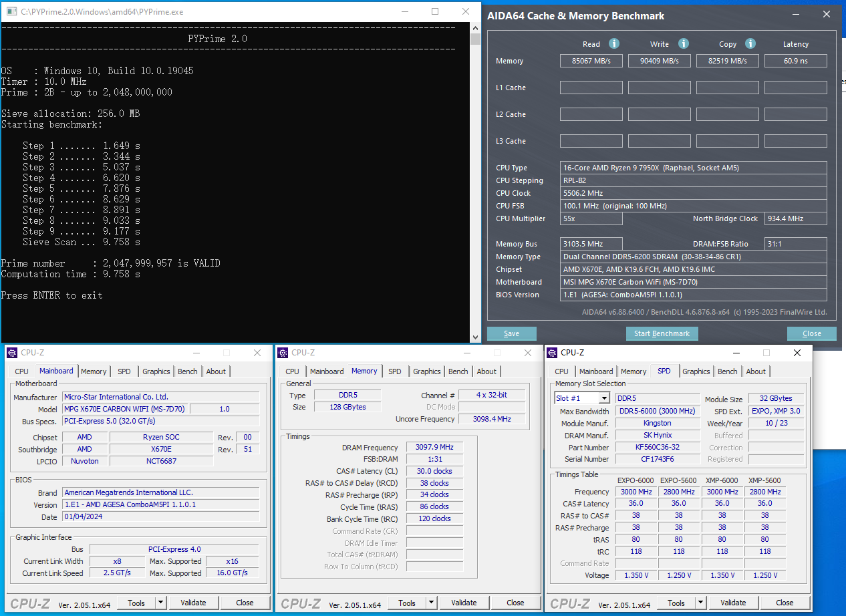Click the info icon next to Read
This screenshot has width=846, height=616.
pyautogui.click(x=613, y=43)
